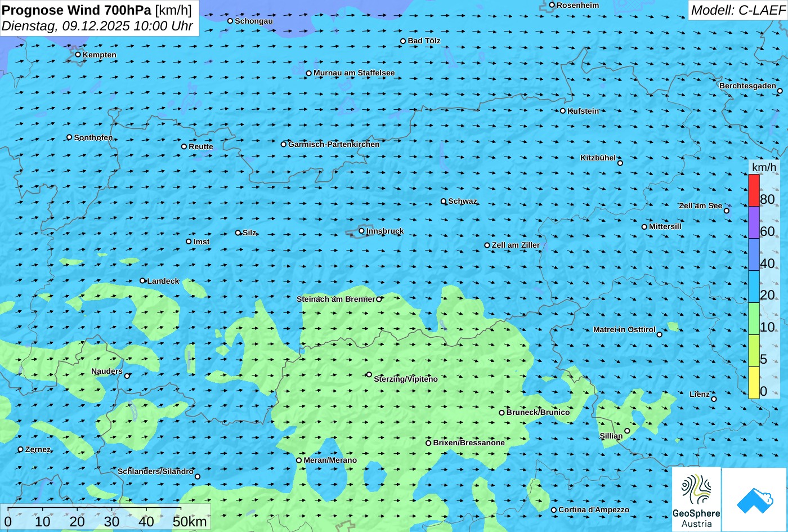Click the 'Garmisch-Partenkirchen' label
The height and width of the screenshot is (532, 788).
tap(334, 144)
